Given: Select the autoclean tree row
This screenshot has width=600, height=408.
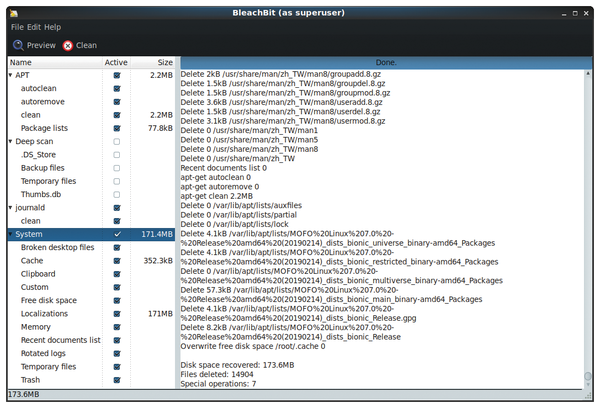Looking at the screenshot, I should click(91, 88).
